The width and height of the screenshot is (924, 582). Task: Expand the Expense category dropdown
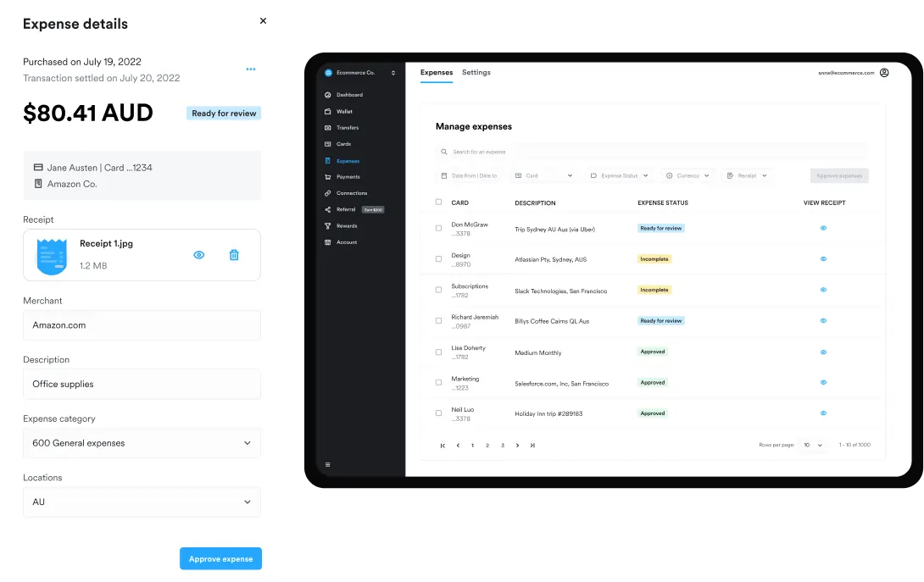[x=142, y=443]
